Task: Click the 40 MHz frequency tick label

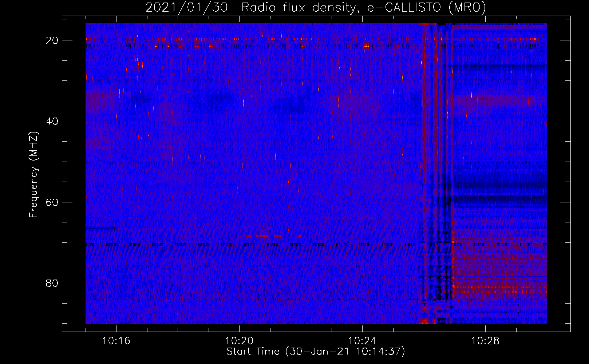Action: click(52, 121)
